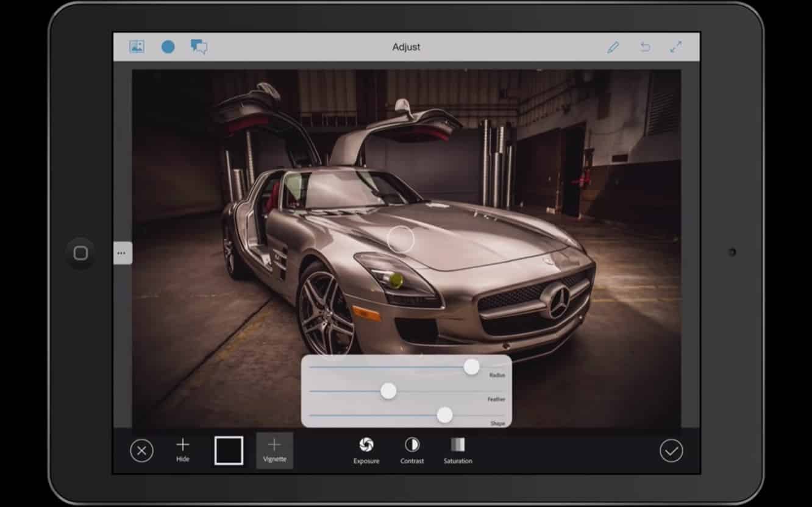Click the Feather slider knob

point(388,391)
